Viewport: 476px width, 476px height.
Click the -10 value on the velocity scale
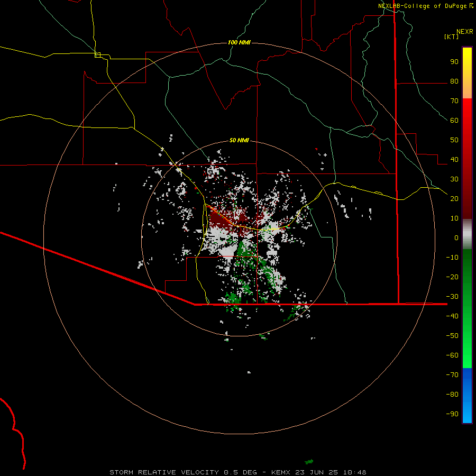pyautogui.click(x=452, y=258)
